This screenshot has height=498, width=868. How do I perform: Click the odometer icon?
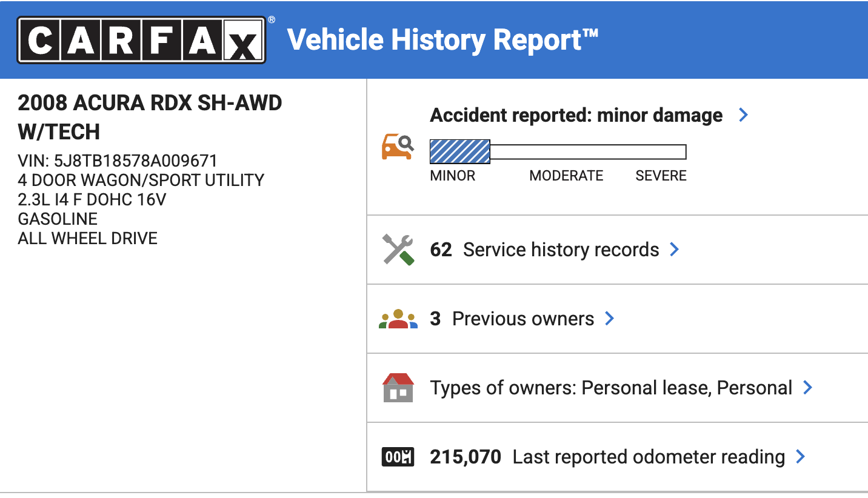coord(398,457)
